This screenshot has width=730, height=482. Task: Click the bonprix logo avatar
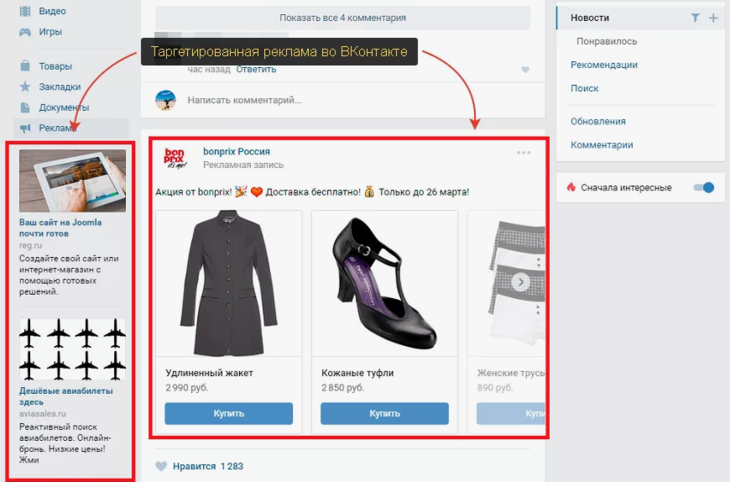175,158
